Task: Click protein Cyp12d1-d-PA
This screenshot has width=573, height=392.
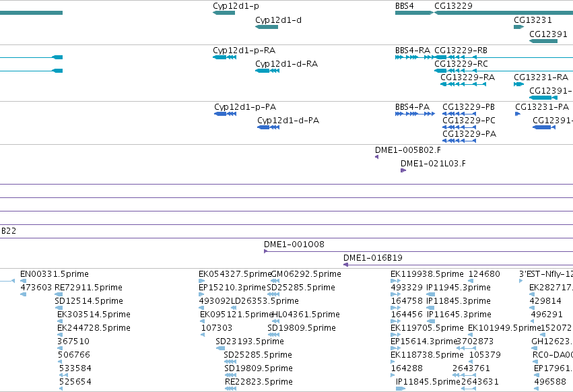Action: (268, 127)
